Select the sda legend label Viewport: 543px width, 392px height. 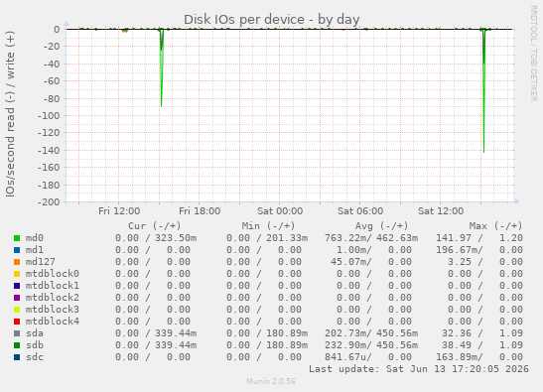point(35,333)
